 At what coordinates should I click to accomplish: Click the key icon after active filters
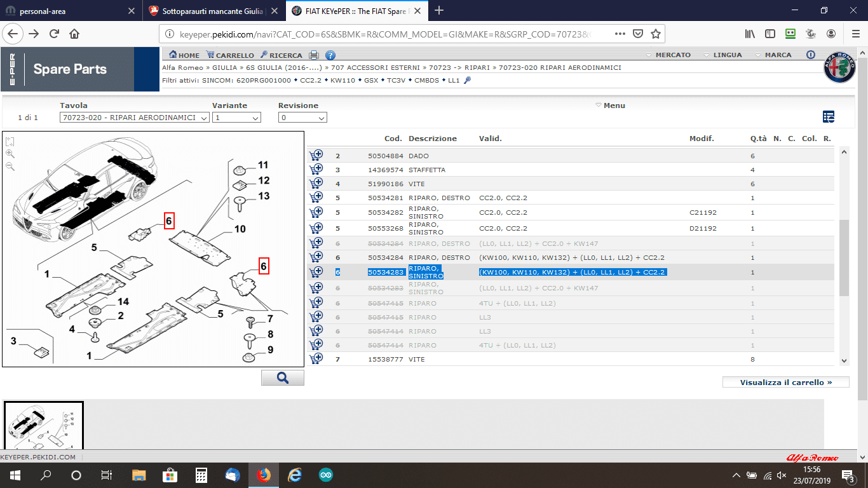click(468, 80)
